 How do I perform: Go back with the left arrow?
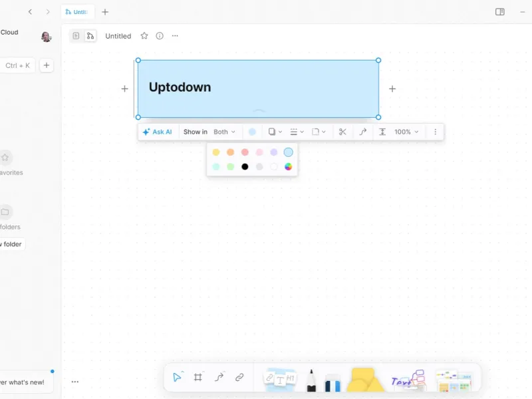[30, 12]
